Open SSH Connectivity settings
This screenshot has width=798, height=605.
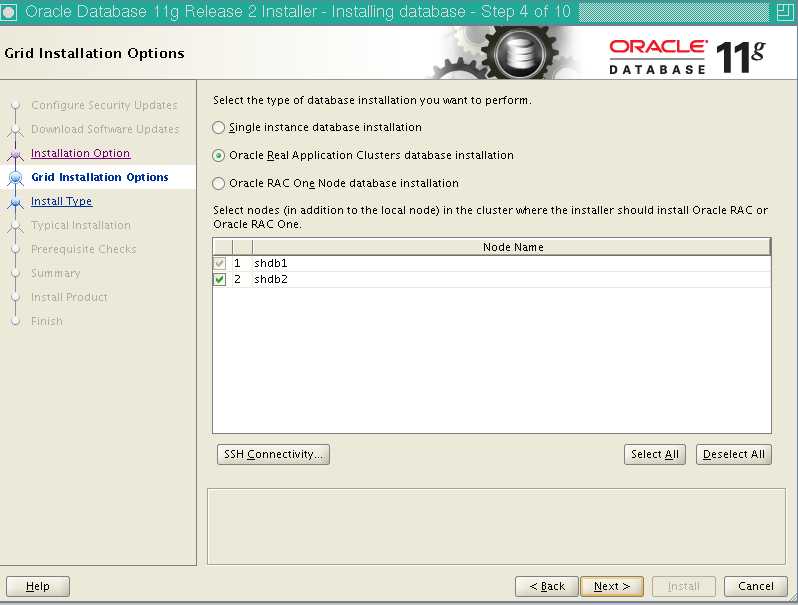[273, 454]
